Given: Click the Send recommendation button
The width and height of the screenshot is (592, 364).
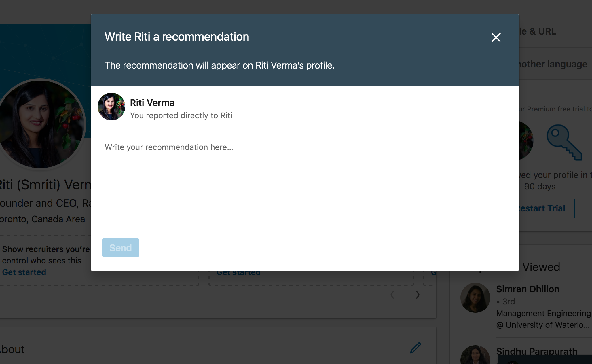Looking at the screenshot, I should [x=120, y=248].
